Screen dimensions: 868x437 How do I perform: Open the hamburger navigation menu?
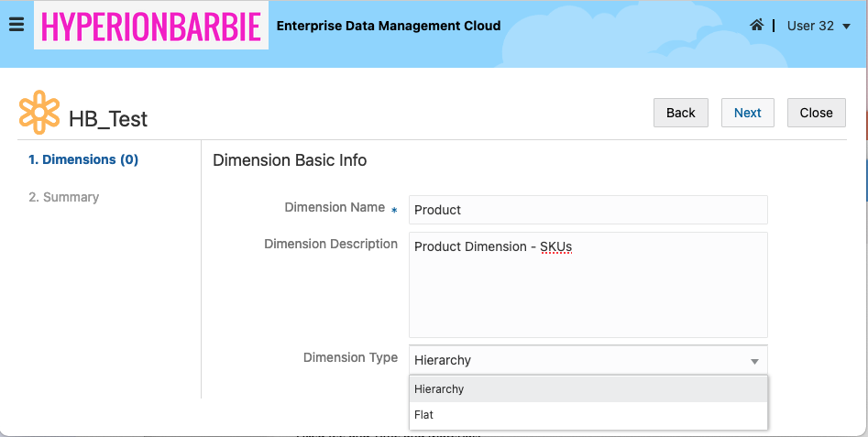click(16, 25)
